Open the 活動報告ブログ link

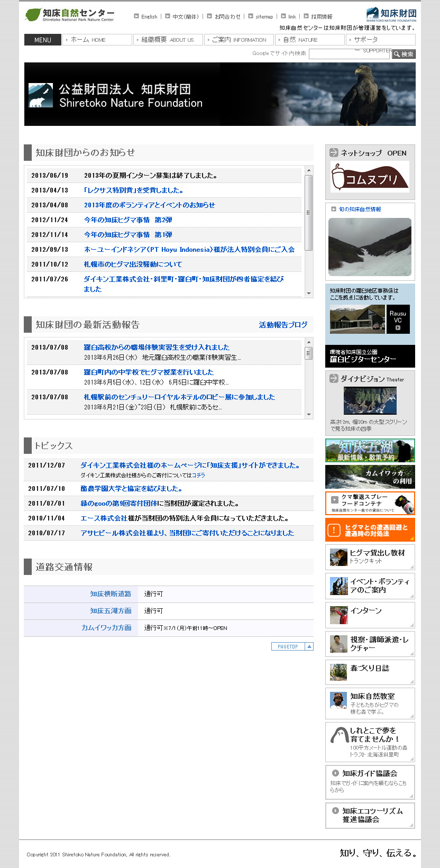pos(283,325)
